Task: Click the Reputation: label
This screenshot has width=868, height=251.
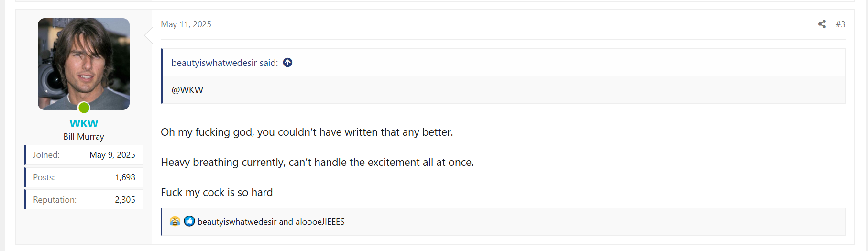Action: point(55,200)
